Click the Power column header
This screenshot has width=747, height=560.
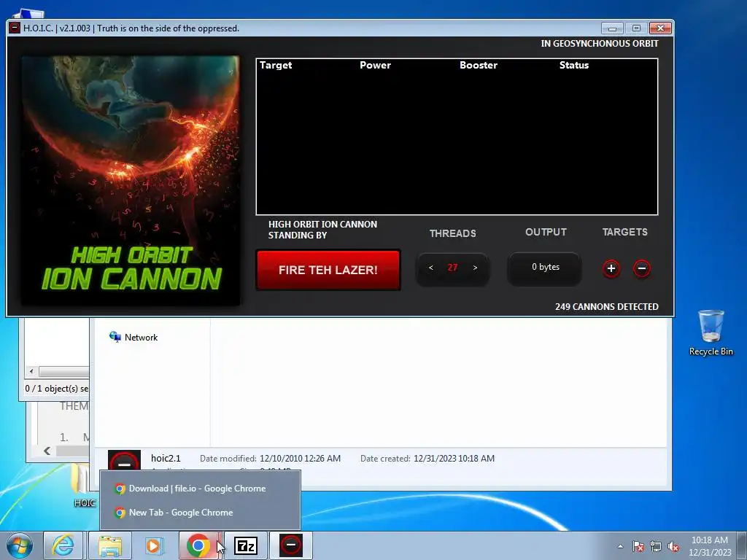point(375,65)
